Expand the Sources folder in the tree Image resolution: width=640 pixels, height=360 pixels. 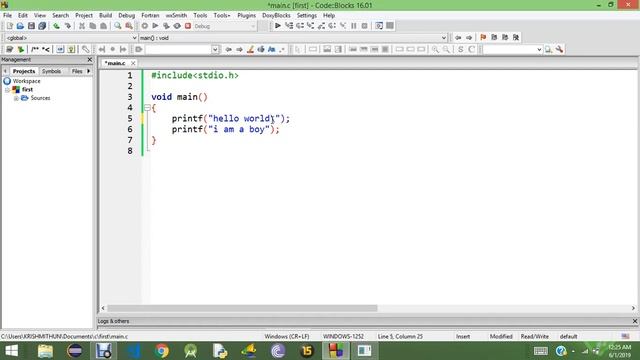(16, 98)
